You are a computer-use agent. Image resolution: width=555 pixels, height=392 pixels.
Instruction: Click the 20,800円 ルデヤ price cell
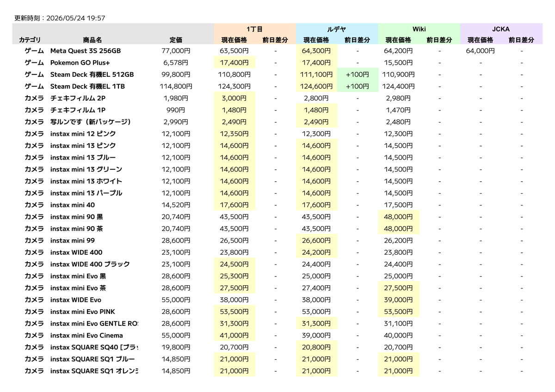(x=316, y=347)
